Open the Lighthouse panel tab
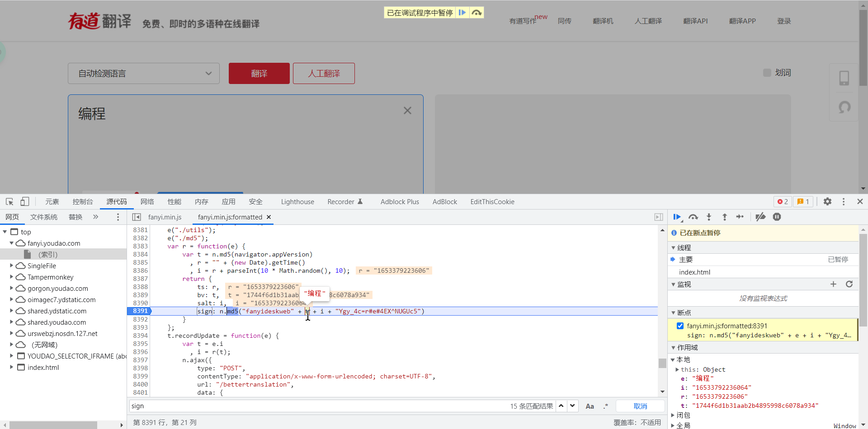Screen dimensions: 868x429 tap(297, 202)
